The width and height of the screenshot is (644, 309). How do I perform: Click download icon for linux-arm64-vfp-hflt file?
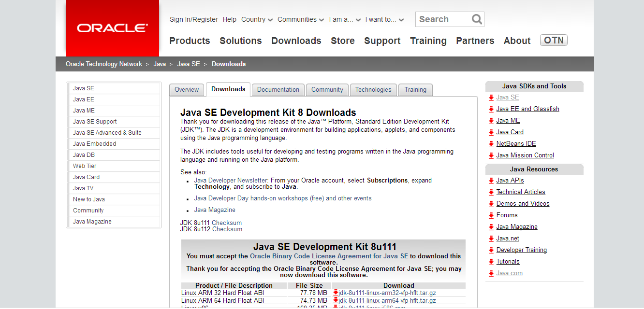336,300
